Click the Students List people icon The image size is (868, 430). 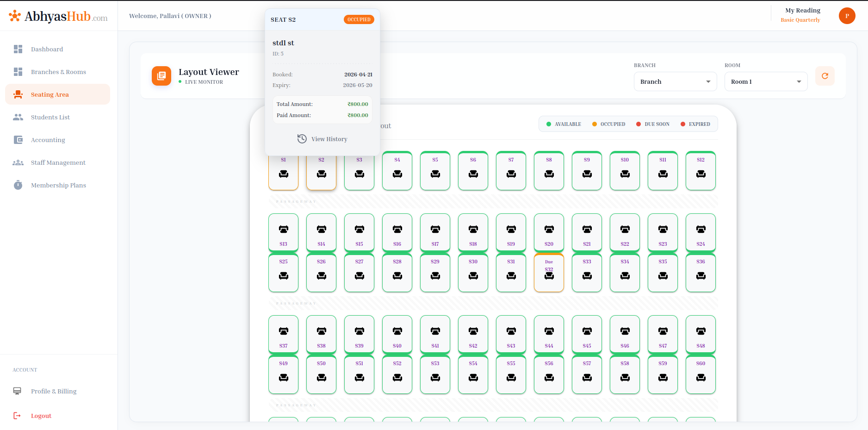[x=18, y=117]
